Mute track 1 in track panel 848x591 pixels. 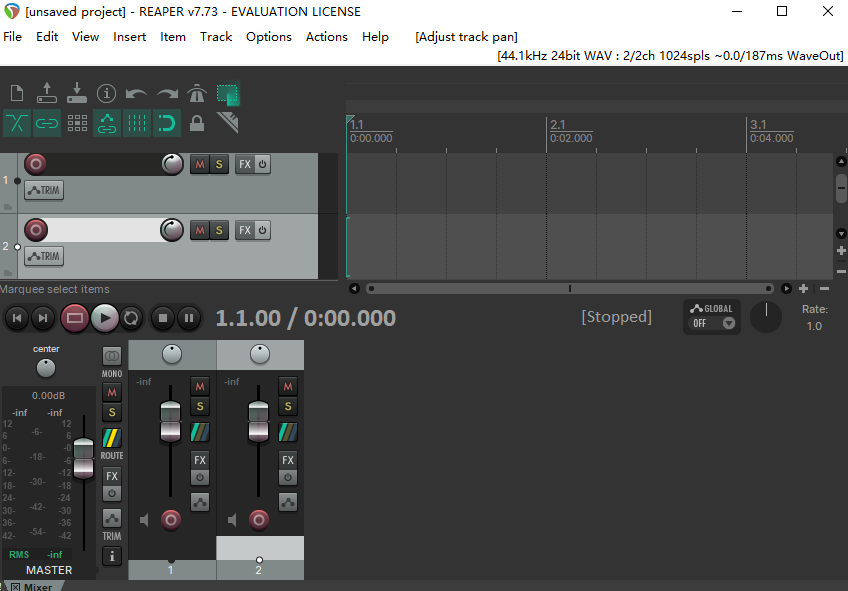pyautogui.click(x=200, y=164)
